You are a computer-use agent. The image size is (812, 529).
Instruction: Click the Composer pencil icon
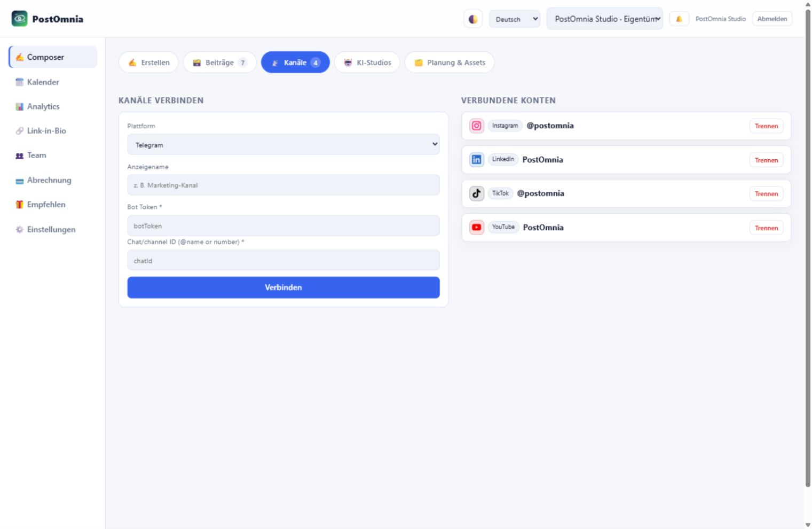[20, 57]
